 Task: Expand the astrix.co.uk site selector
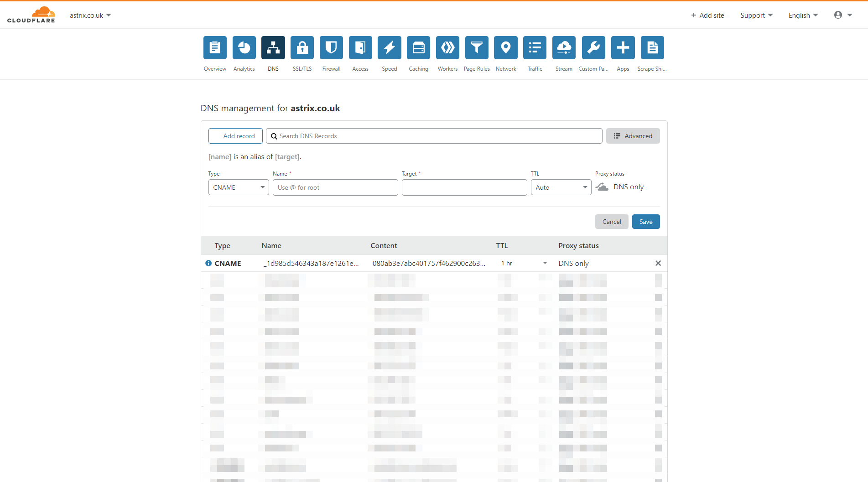coord(90,15)
